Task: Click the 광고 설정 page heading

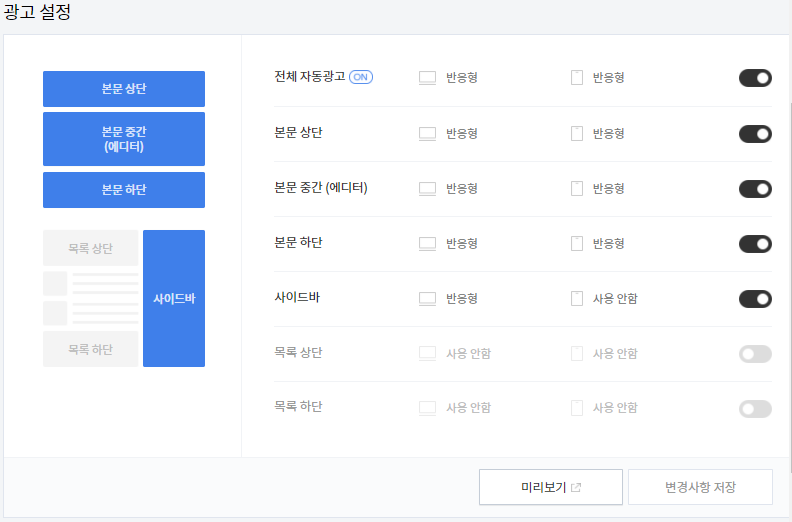Action: tap(37, 12)
